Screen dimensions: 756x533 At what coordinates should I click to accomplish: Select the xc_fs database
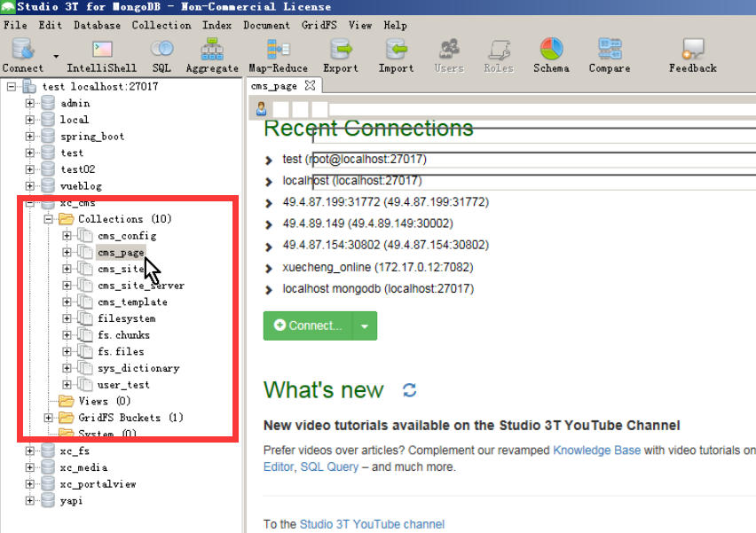tap(75, 451)
